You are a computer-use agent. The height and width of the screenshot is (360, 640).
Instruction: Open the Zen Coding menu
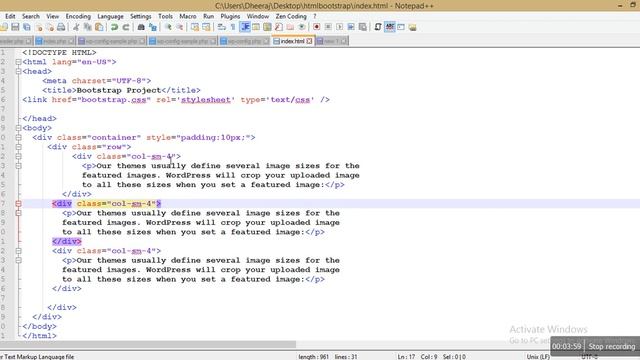291,16
